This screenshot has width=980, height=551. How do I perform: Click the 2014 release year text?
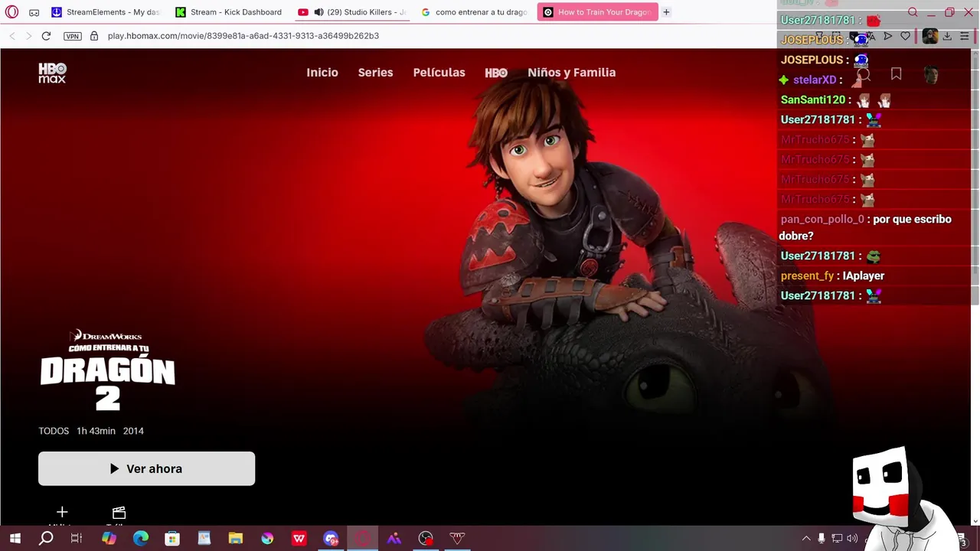(x=133, y=431)
